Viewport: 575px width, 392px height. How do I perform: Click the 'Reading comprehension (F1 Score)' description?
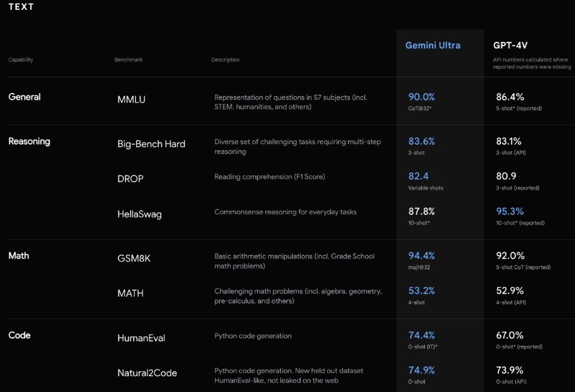coord(269,177)
